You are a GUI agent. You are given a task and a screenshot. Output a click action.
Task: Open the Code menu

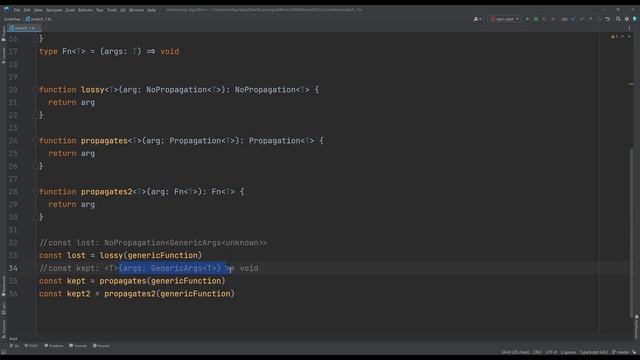(x=70, y=10)
